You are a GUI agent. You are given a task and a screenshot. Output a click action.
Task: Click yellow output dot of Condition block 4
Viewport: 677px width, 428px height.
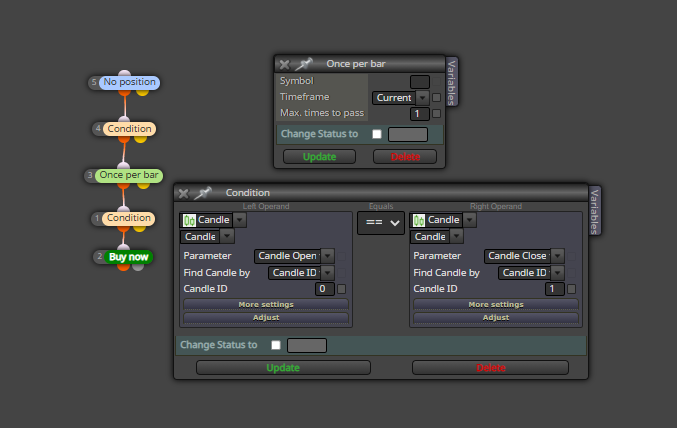click(x=140, y=139)
